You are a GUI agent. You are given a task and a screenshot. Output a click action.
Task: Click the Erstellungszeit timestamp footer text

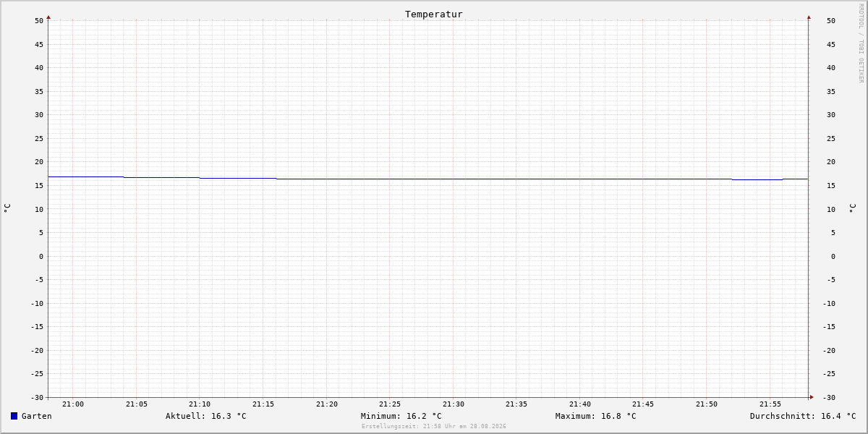pos(434,426)
